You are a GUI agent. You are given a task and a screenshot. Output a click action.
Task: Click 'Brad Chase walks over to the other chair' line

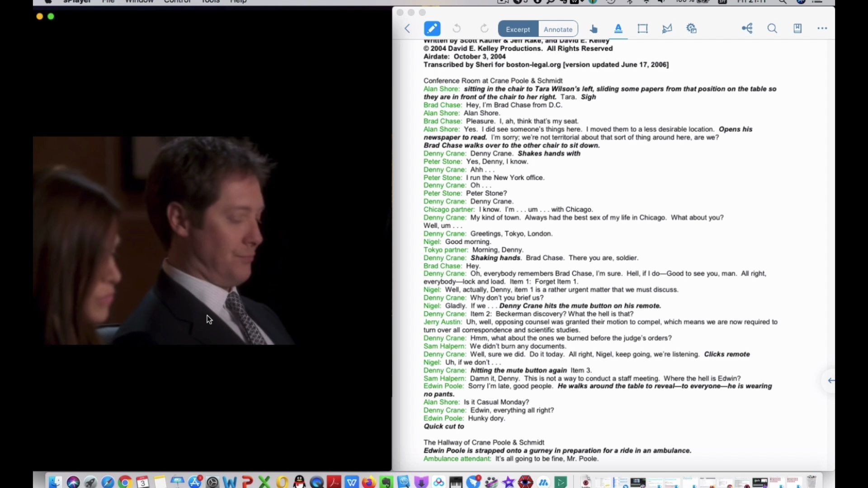pos(512,145)
